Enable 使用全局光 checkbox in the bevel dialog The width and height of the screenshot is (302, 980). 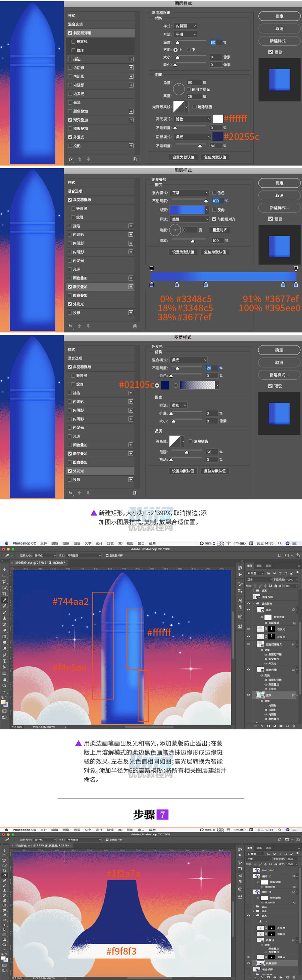(x=189, y=89)
